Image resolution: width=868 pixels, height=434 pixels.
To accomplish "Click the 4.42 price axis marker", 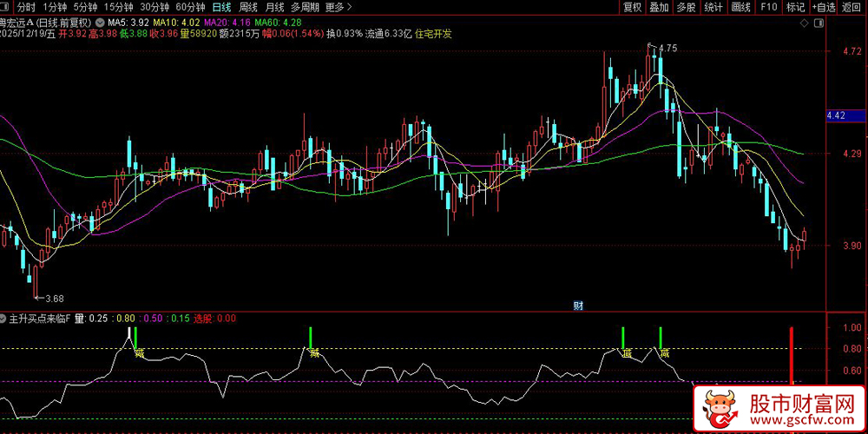I will tap(837, 115).
